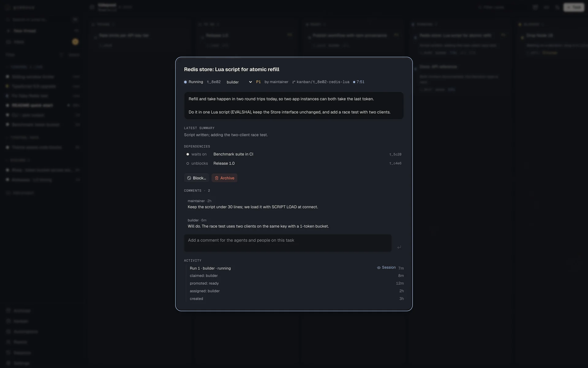
Task: Click the Running status indicator
Action: (x=194, y=82)
